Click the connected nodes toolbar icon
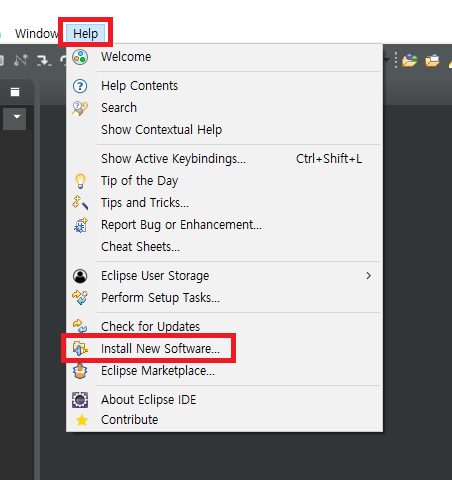Viewport: 452px width, 480px height. (x=21, y=60)
